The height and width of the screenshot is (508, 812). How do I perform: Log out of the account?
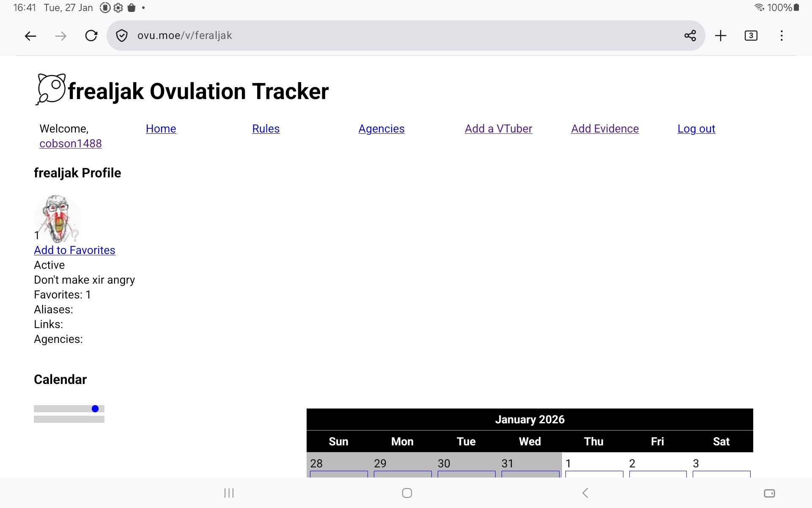[696, 129]
